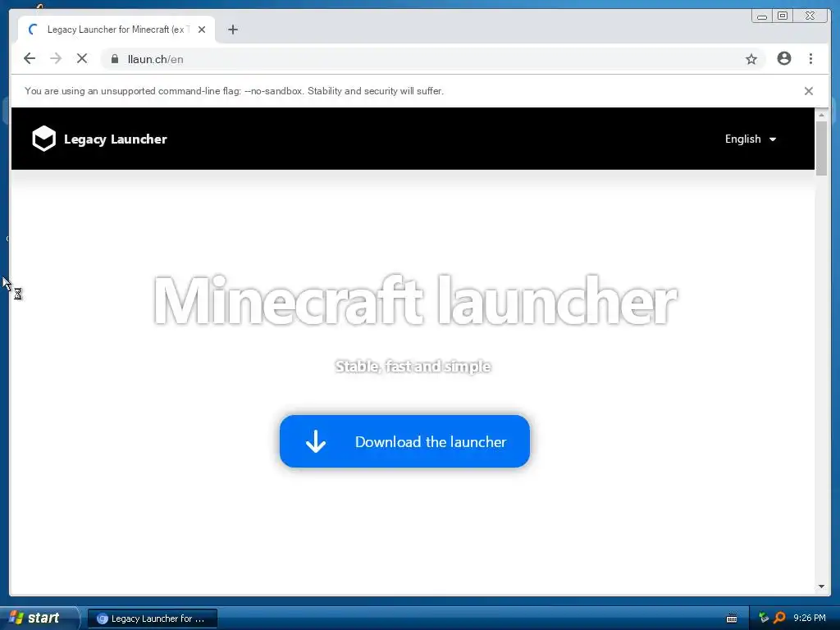Open the Chrome profile account icon
The image size is (840, 630).
click(x=783, y=58)
